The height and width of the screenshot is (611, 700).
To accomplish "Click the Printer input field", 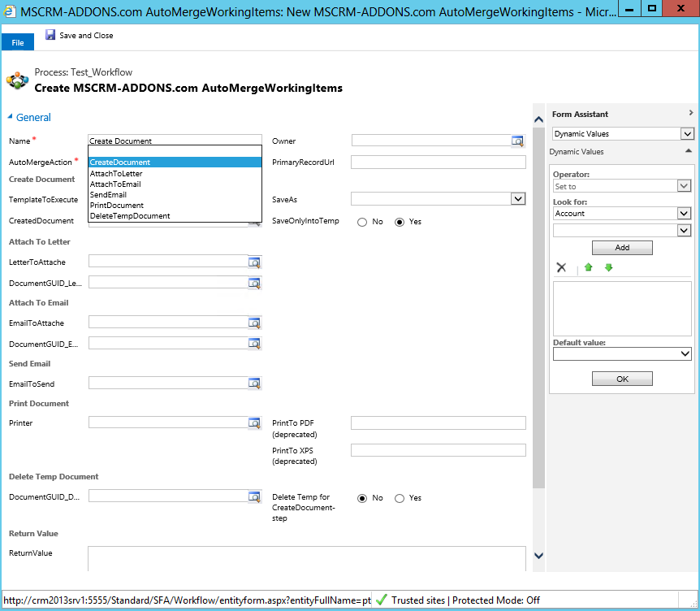I will (x=168, y=422).
